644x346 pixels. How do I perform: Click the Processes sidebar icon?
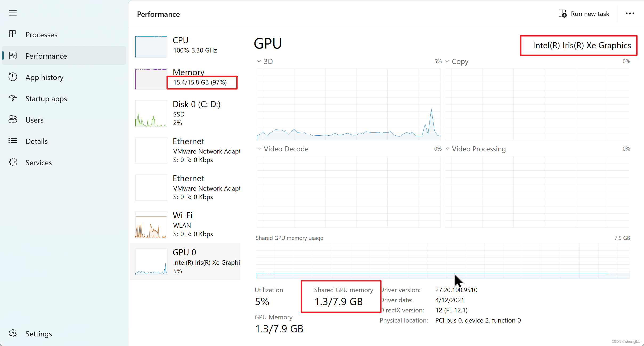(x=13, y=34)
